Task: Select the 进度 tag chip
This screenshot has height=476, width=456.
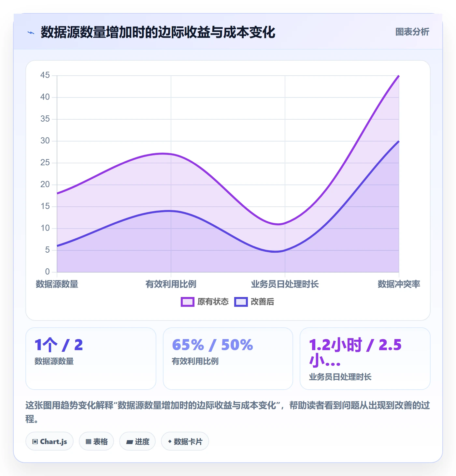Action: click(x=137, y=441)
